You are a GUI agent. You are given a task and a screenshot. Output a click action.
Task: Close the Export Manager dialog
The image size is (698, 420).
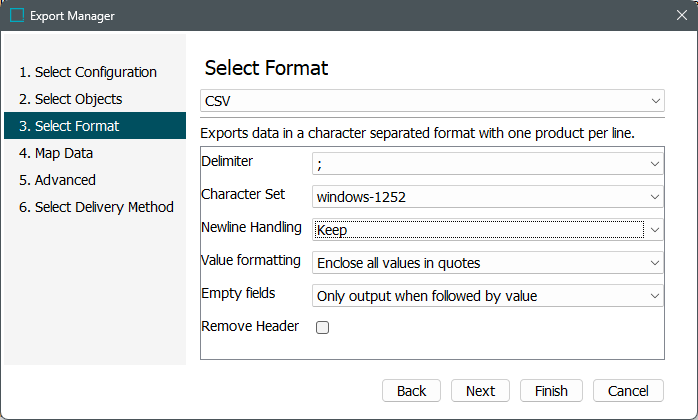[680, 16]
